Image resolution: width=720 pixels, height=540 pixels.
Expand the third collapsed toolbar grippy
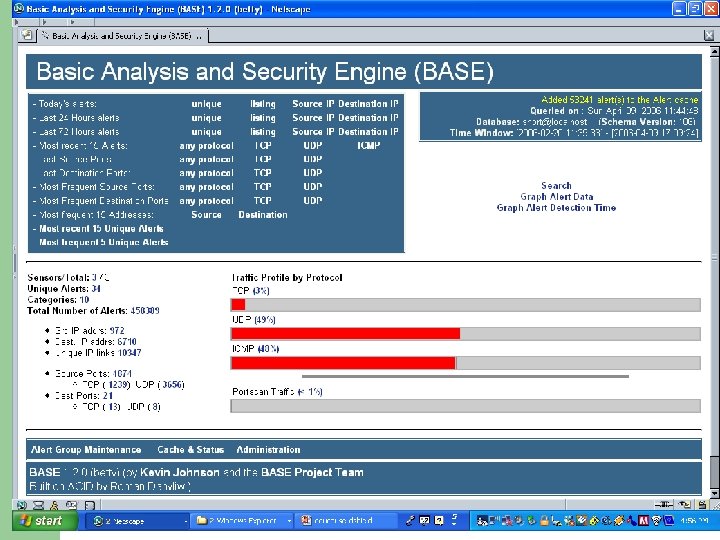82,22
